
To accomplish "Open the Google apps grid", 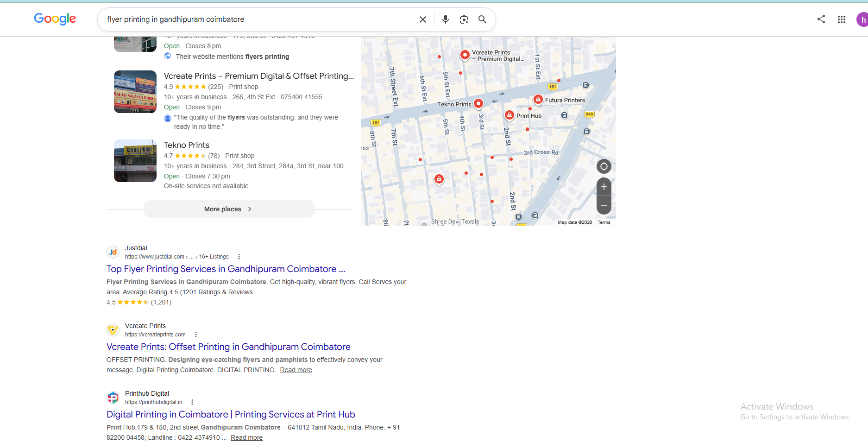I will [842, 19].
